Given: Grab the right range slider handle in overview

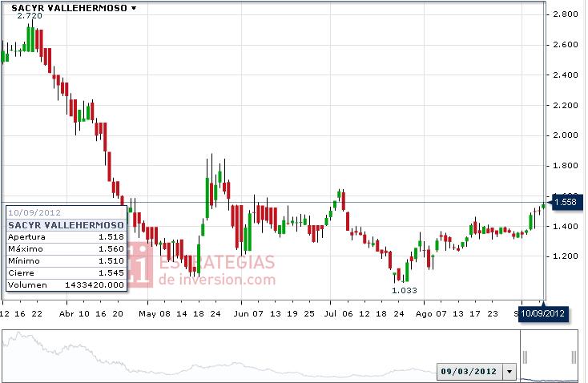Looking at the screenshot, I should pyautogui.click(x=574, y=357).
